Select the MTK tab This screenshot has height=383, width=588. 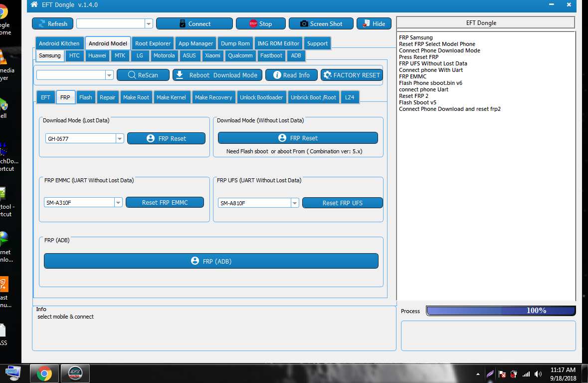[x=120, y=55]
